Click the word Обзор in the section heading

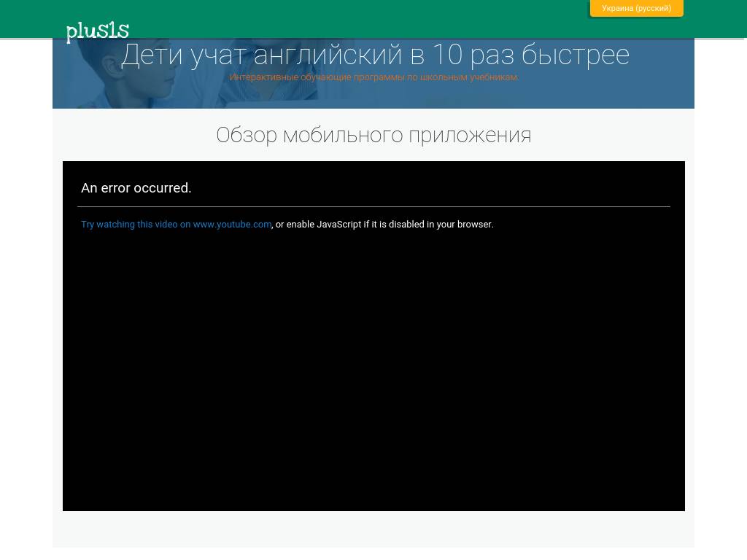(x=247, y=135)
